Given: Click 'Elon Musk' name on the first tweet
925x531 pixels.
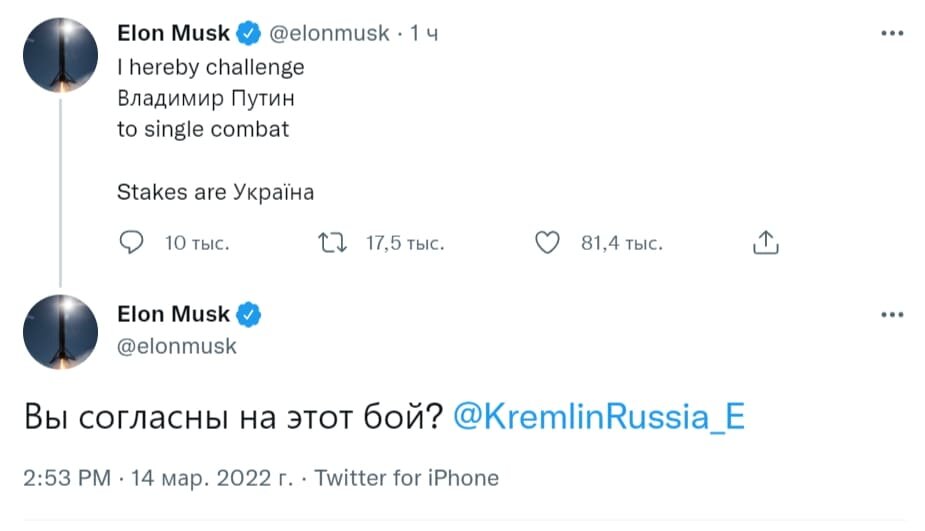Looking at the screenshot, I should pos(173,33).
